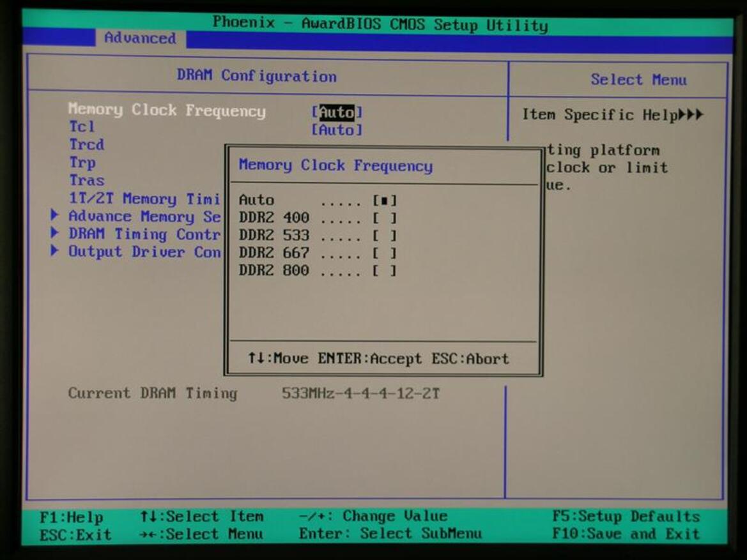The image size is (747, 560).
Task: Open the Advance Memory Settings submenu
Action: tap(144, 216)
